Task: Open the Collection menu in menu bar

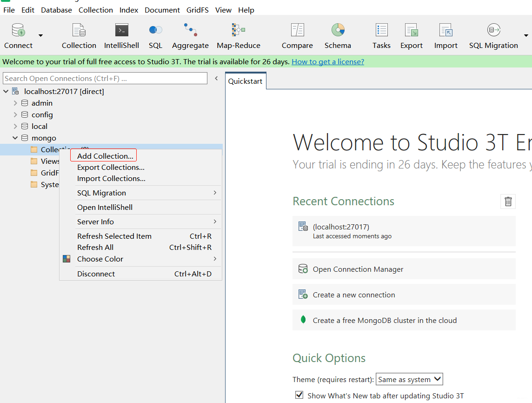Action: pos(96,10)
